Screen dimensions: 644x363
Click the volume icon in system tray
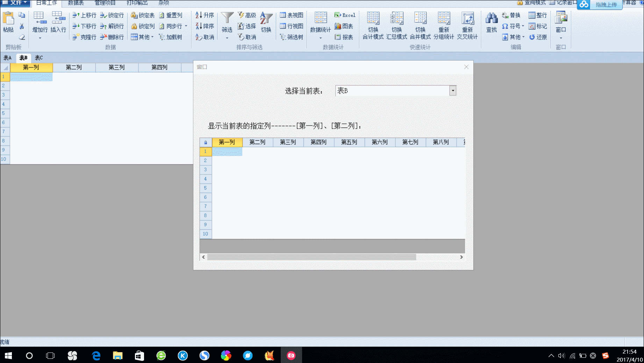point(561,356)
